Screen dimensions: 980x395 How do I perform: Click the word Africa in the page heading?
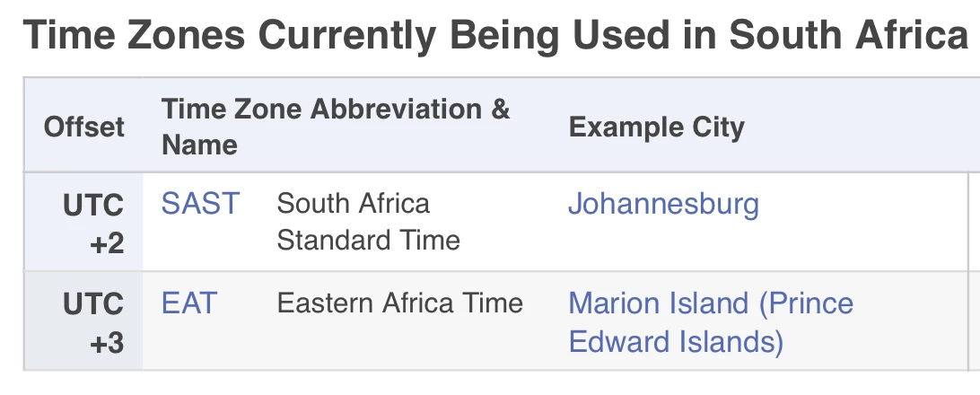pos(911,34)
